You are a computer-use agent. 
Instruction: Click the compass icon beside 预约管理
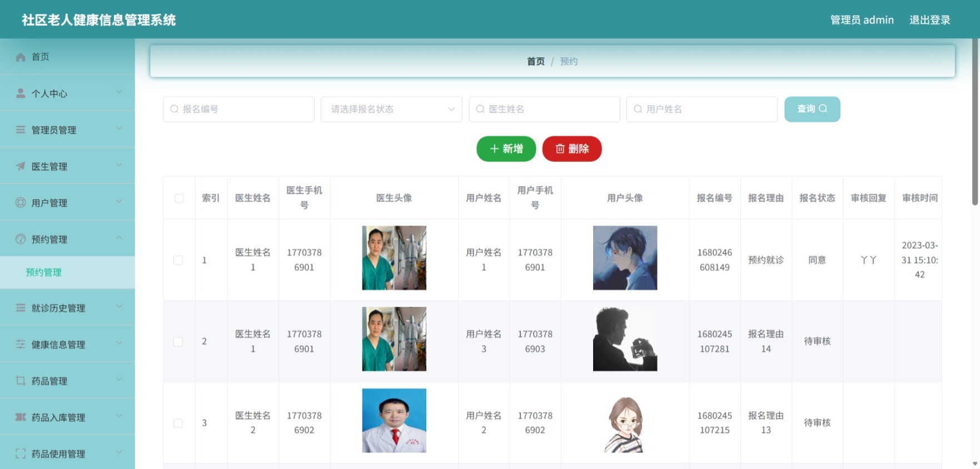21,239
